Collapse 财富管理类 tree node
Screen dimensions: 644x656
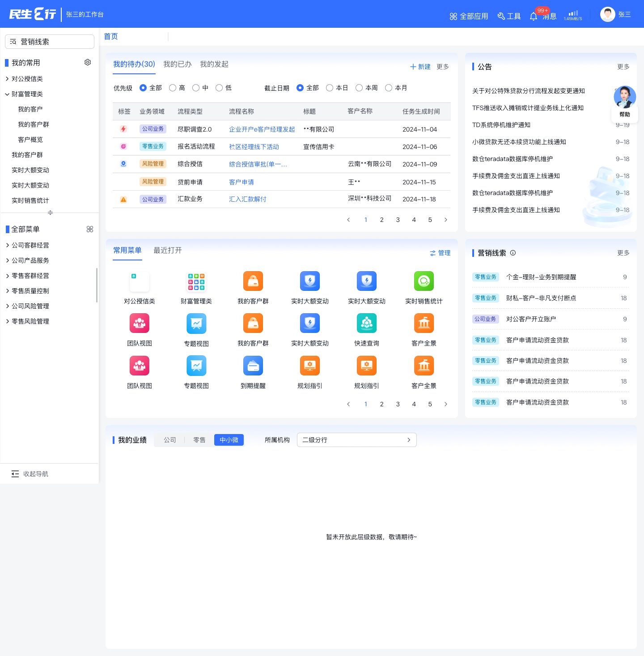(x=7, y=94)
